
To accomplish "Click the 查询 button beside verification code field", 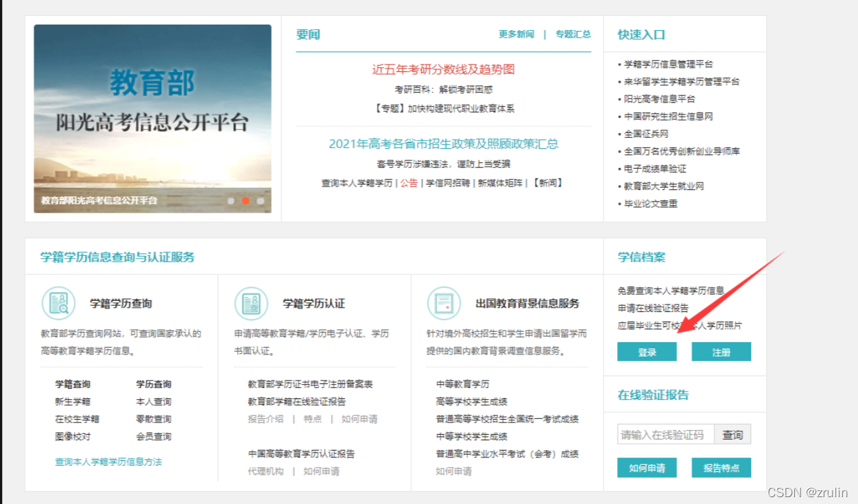I will [x=732, y=435].
